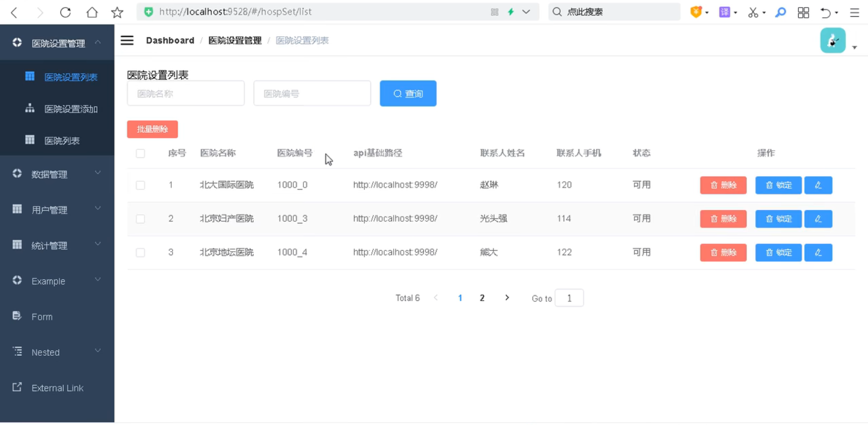868x425 pixels.
Task: Expand the avatar dropdown caret
Action: click(x=855, y=48)
